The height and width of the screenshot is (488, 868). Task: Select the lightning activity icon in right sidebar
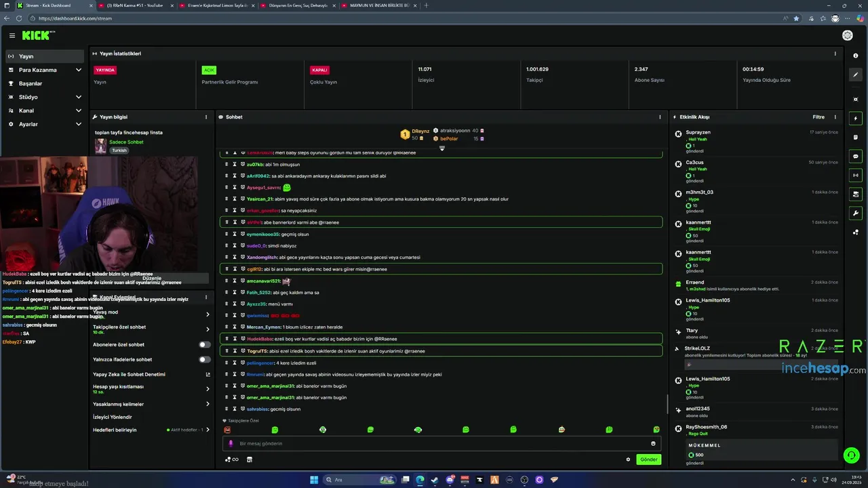(855, 118)
